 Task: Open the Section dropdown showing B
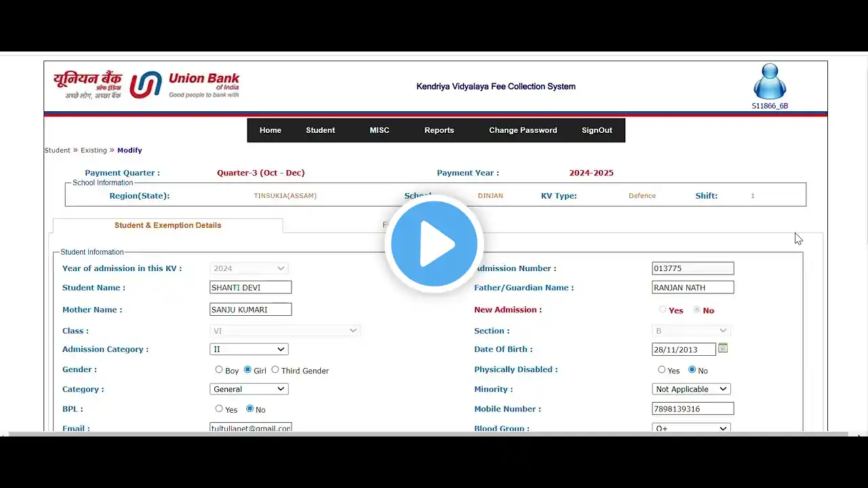[691, 331]
